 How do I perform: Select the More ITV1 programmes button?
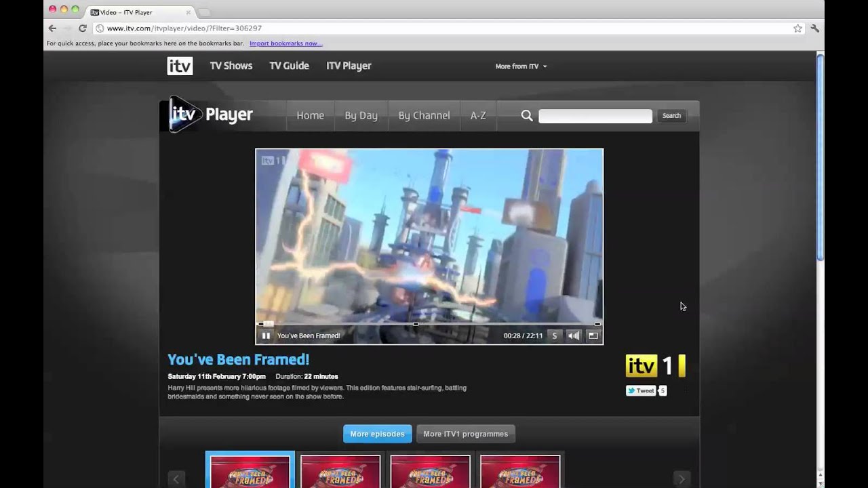[465, 434]
